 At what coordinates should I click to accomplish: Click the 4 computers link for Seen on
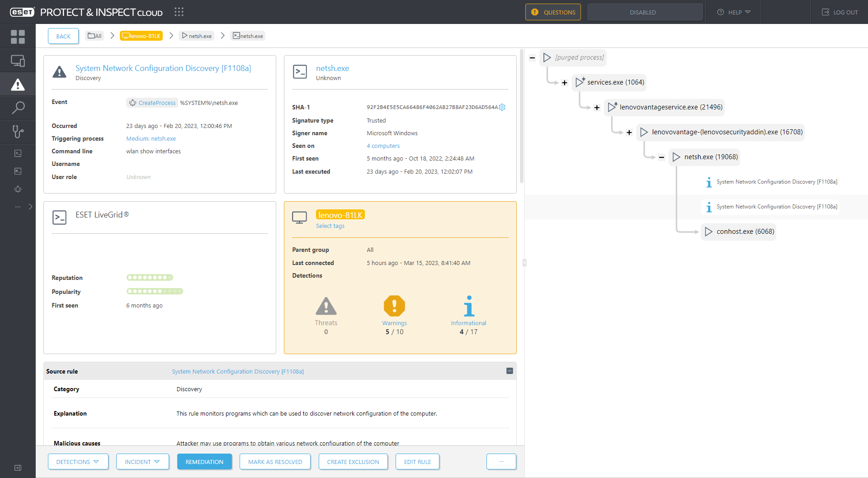coord(383,146)
